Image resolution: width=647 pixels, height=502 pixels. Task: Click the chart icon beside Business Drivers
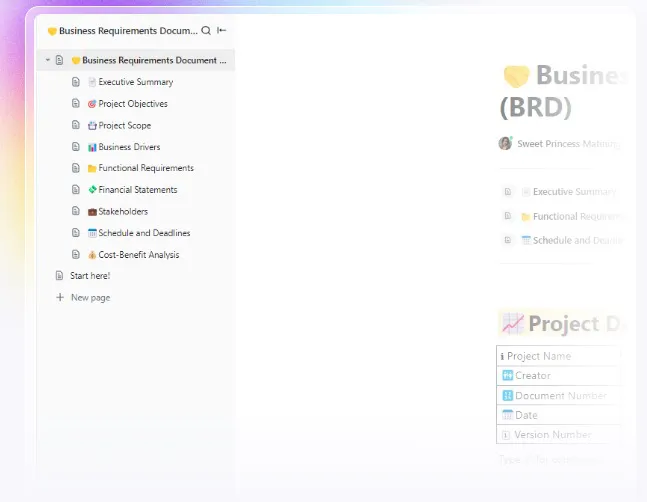click(x=92, y=147)
